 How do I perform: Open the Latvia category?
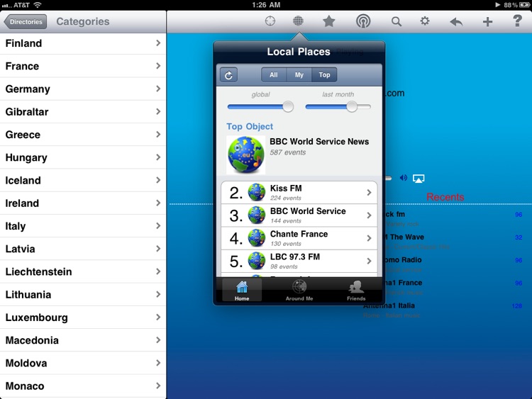83,249
